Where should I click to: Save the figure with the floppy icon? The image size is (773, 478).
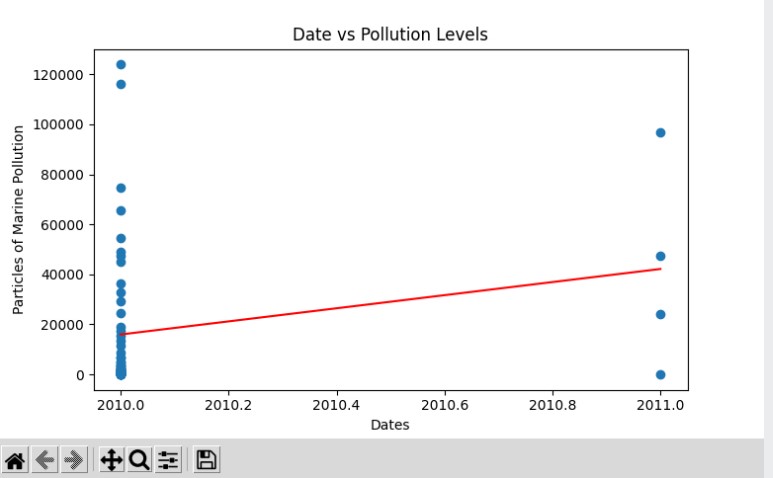coord(206,461)
